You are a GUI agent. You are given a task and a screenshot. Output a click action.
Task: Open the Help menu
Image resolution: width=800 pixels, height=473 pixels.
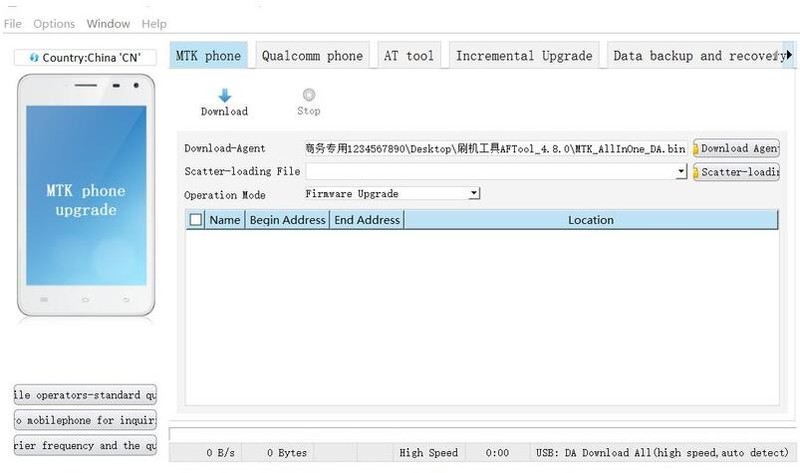click(x=154, y=24)
